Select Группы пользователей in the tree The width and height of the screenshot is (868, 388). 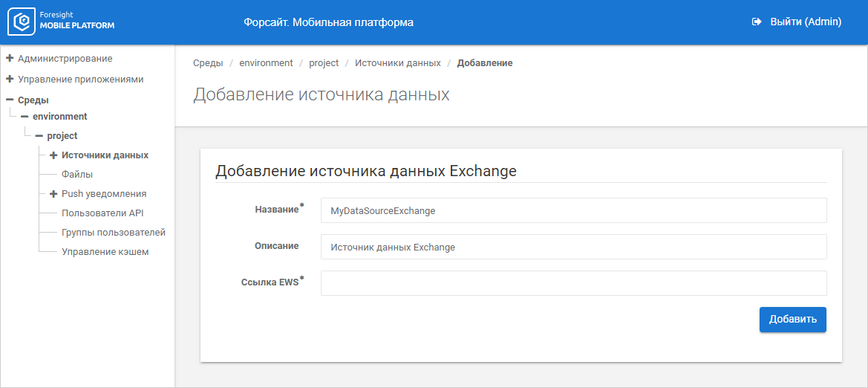(x=113, y=233)
